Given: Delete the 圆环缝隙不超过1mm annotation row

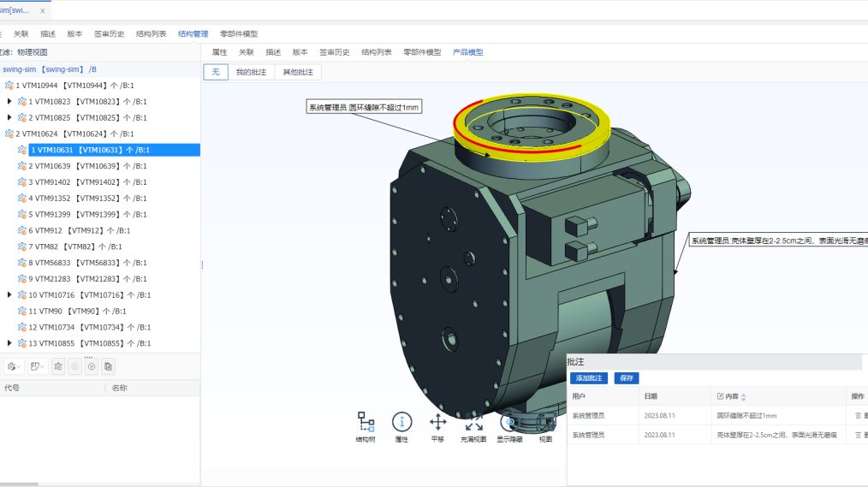Looking at the screenshot, I should 858,415.
